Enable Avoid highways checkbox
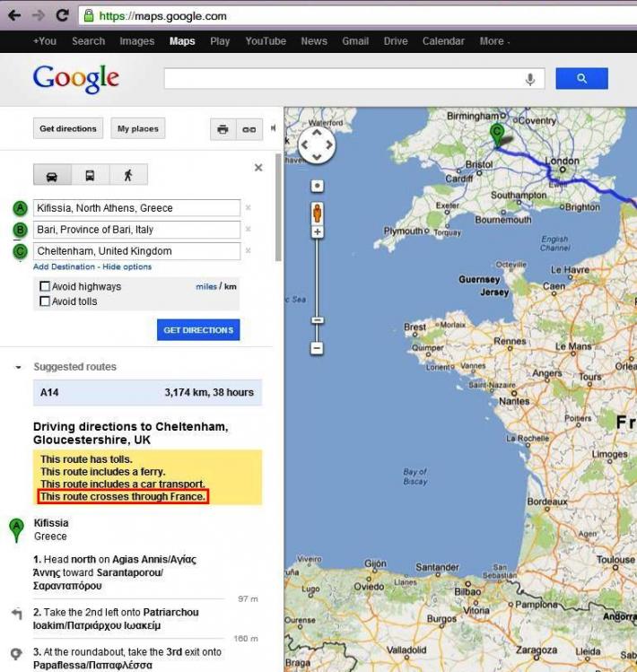 (45, 286)
